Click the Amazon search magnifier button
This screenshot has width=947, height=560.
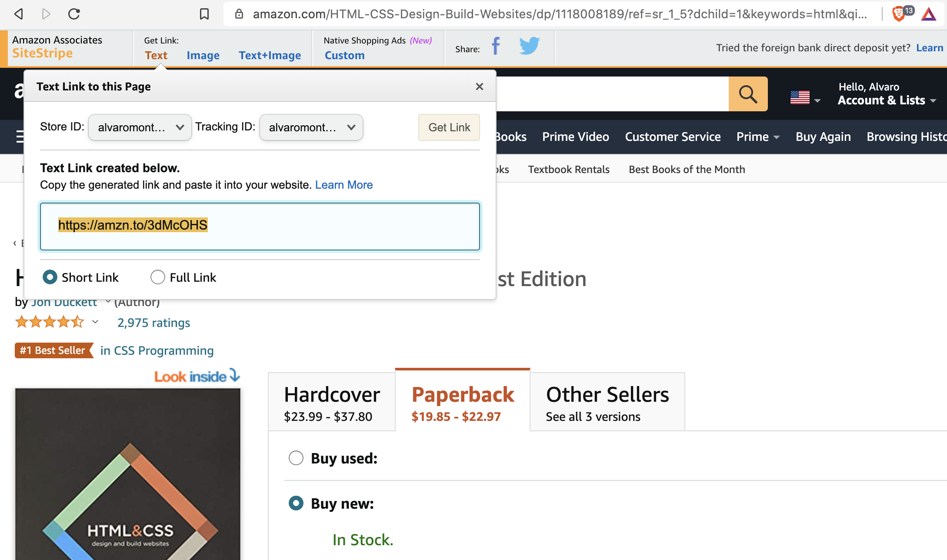(x=748, y=94)
